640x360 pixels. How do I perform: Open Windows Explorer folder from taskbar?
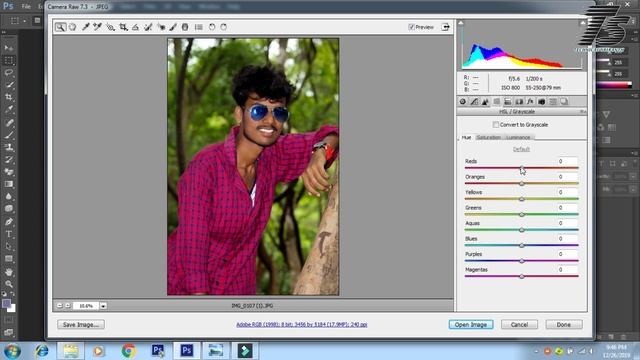71,351
